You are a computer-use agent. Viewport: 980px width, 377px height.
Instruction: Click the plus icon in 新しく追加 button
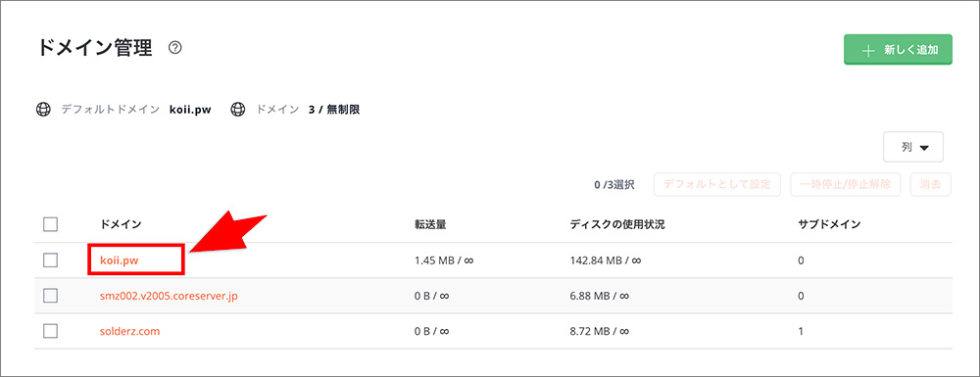867,51
